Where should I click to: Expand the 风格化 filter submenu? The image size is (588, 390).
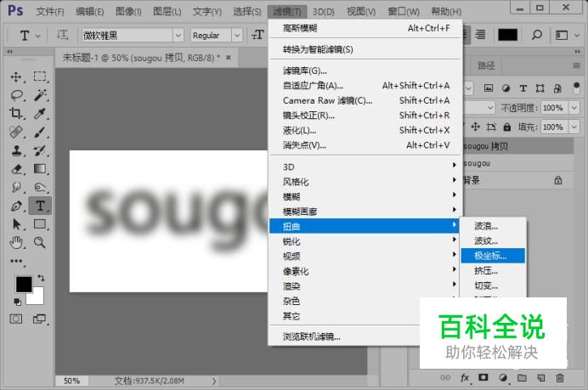coord(365,182)
